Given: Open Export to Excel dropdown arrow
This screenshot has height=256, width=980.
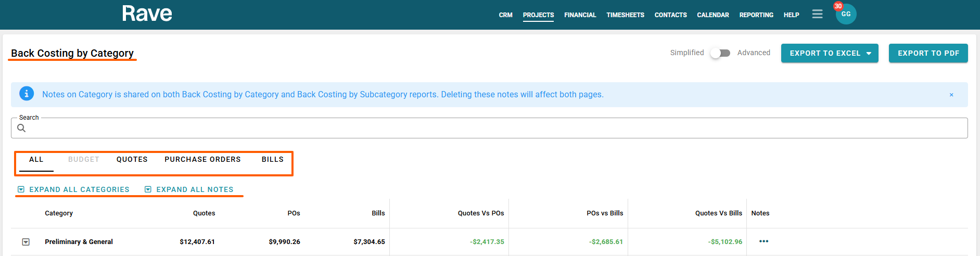Looking at the screenshot, I should tap(869, 54).
